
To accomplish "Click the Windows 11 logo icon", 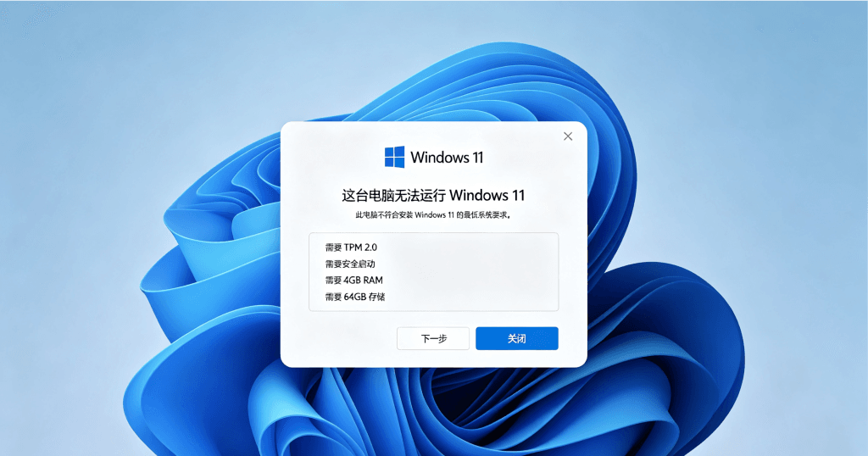I will pos(395,157).
